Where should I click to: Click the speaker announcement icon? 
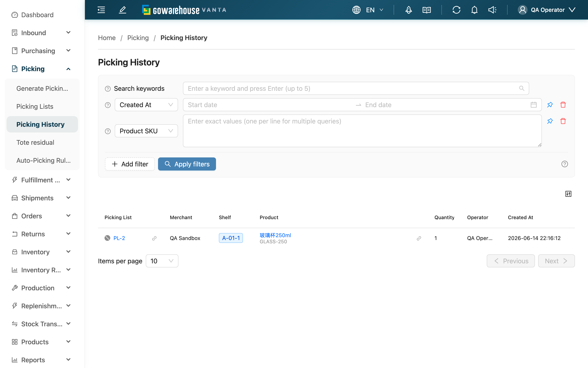492,10
